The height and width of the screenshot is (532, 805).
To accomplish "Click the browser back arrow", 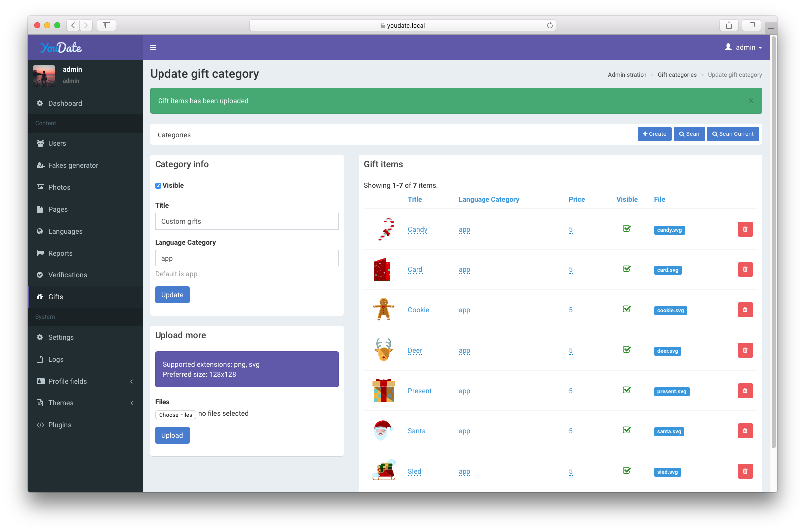I will tap(73, 25).
